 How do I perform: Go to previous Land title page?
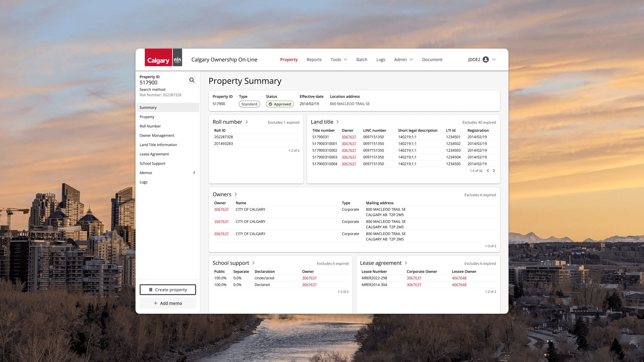[x=487, y=171]
